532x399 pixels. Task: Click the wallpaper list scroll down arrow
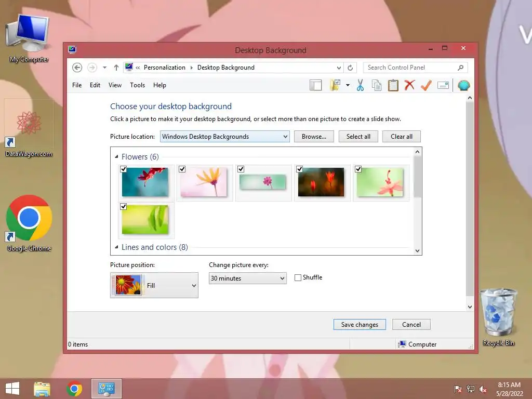[x=417, y=251]
